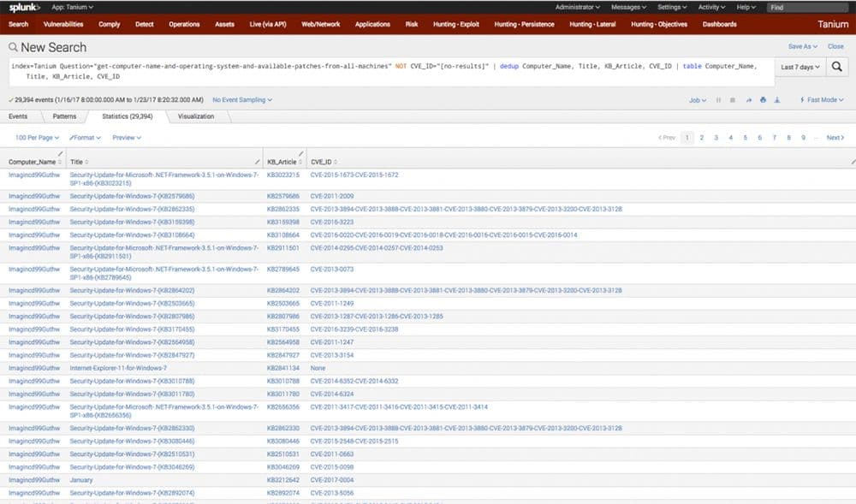
Task: Edit KB_Article column with pencil icon
Action: pyautogui.click(x=300, y=154)
